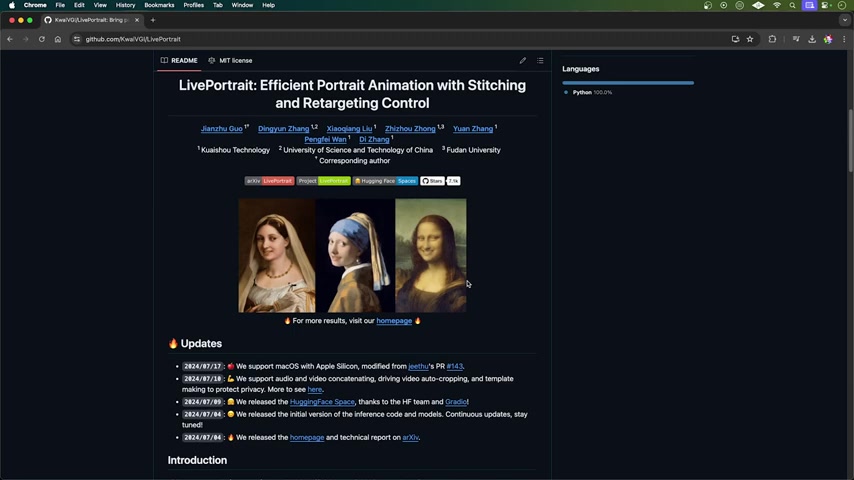Open the browser home page icon
The height and width of the screenshot is (480, 854).
tap(58, 39)
